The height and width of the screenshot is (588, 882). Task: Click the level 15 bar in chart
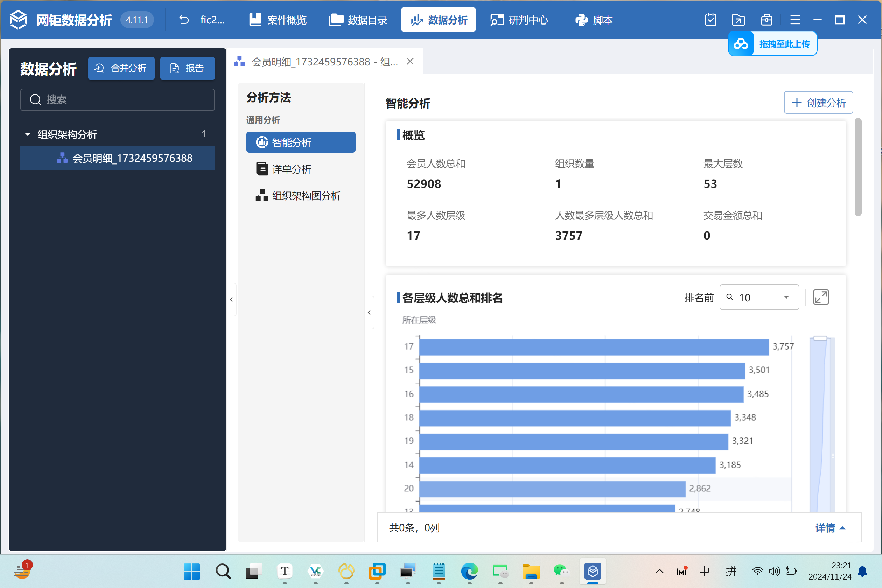click(582, 371)
